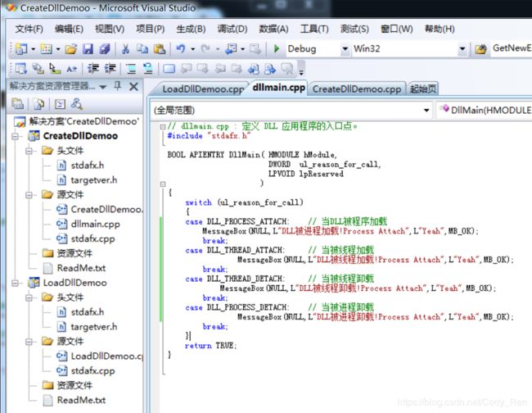Click the Solution Explorer Properties icon

tap(18, 104)
